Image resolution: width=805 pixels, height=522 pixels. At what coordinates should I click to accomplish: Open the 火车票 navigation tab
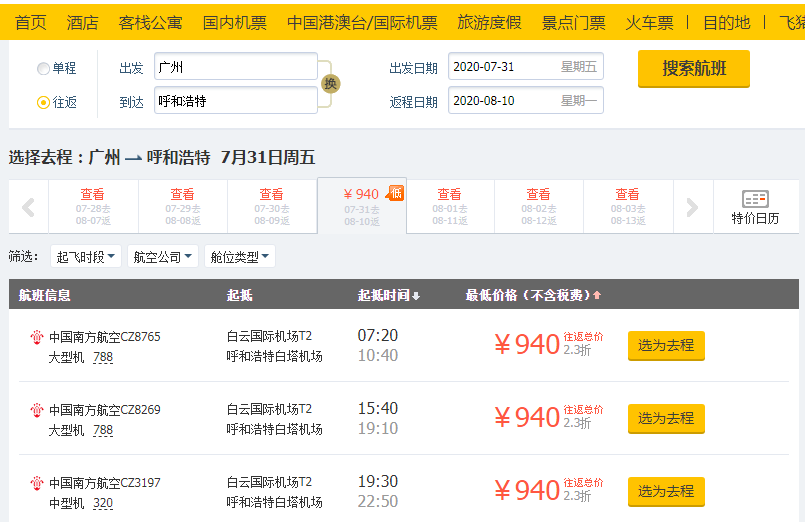[649, 22]
